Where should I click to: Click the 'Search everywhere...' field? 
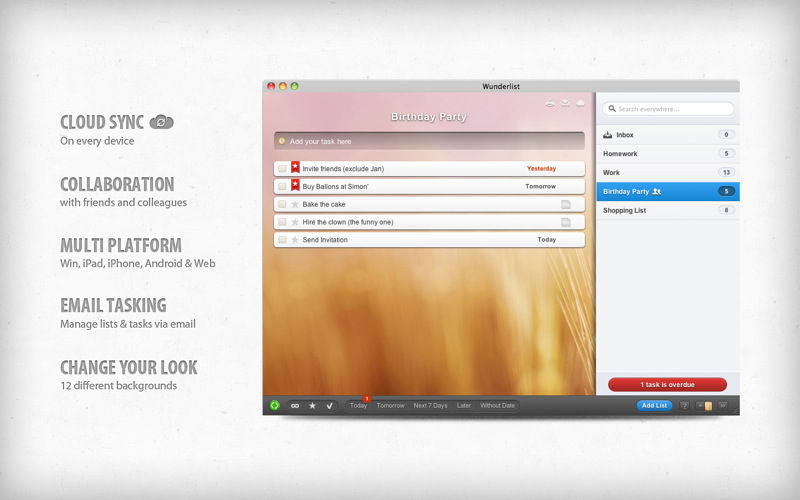click(x=668, y=109)
